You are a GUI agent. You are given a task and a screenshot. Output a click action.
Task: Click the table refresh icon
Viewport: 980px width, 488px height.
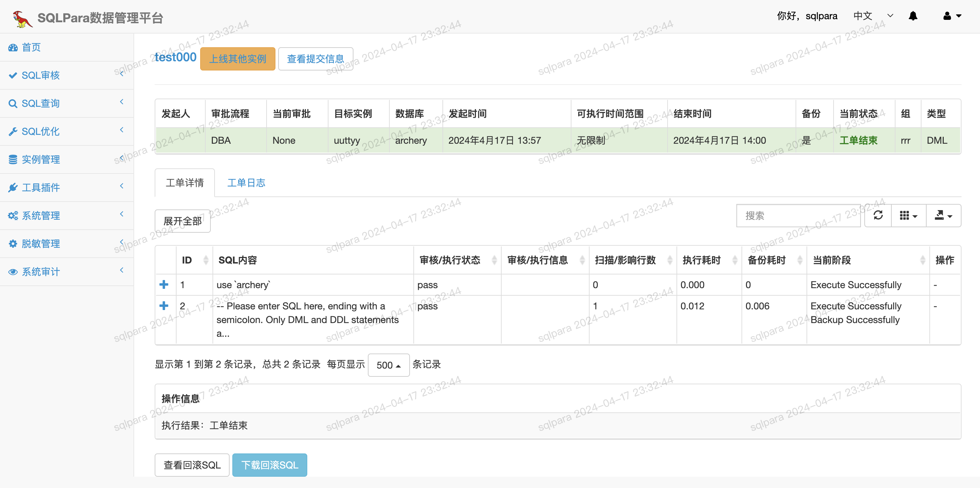coord(878,215)
